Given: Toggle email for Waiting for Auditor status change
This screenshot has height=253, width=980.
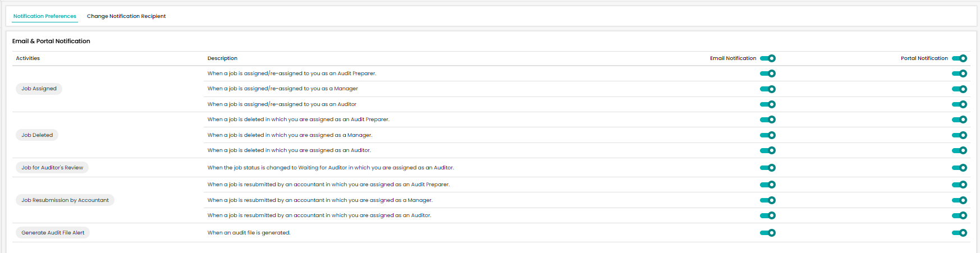Looking at the screenshot, I should pyautogui.click(x=768, y=168).
